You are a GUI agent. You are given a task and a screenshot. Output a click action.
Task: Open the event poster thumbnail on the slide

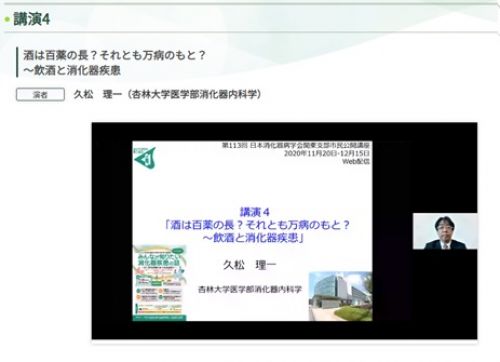click(x=160, y=283)
